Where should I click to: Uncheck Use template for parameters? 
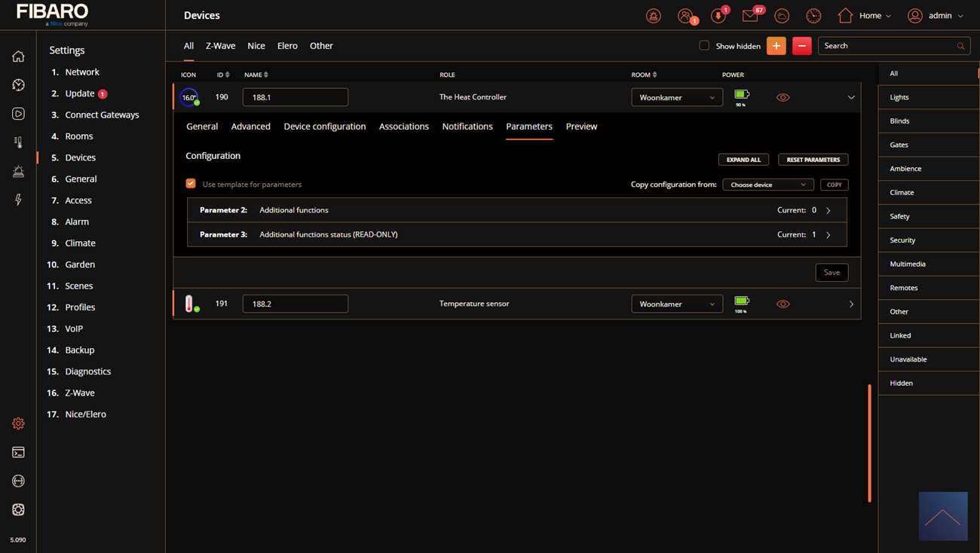click(x=191, y=184)
